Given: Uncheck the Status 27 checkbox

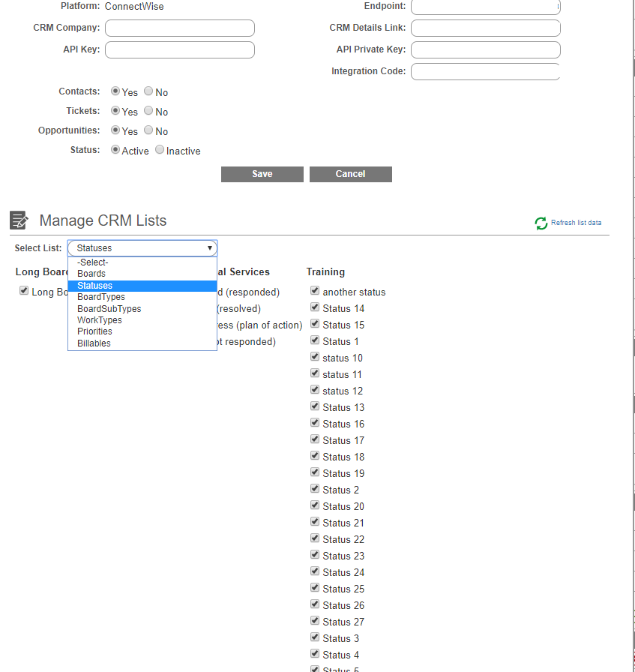Looking at the screenshot, I should pyautogui.click(x=315, y=620).
